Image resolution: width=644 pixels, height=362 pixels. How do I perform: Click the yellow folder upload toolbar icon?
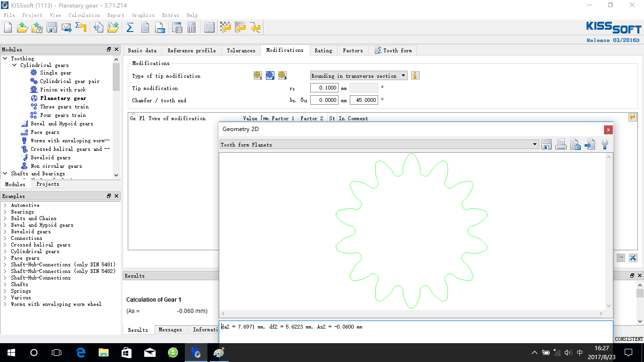[113, 27]
